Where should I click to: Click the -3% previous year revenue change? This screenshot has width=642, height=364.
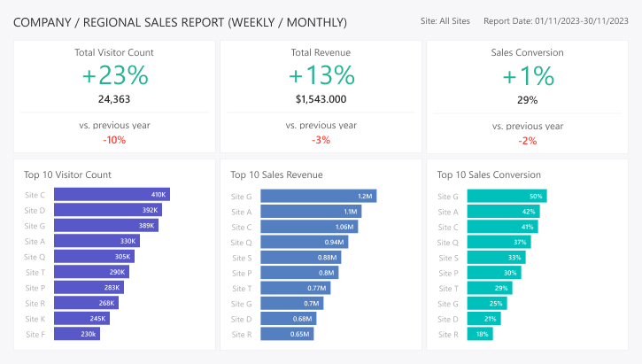click(321, 140)
